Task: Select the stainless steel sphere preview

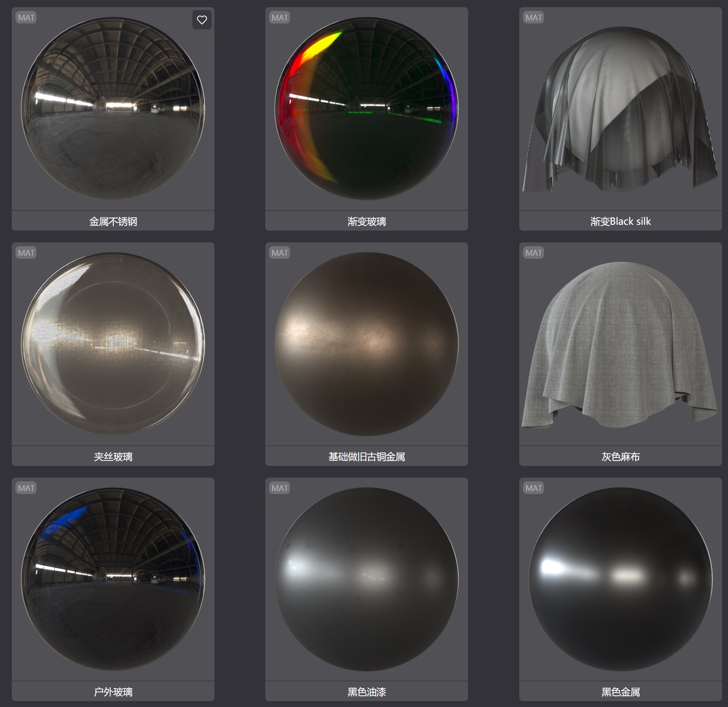Action: click(113, 108)
